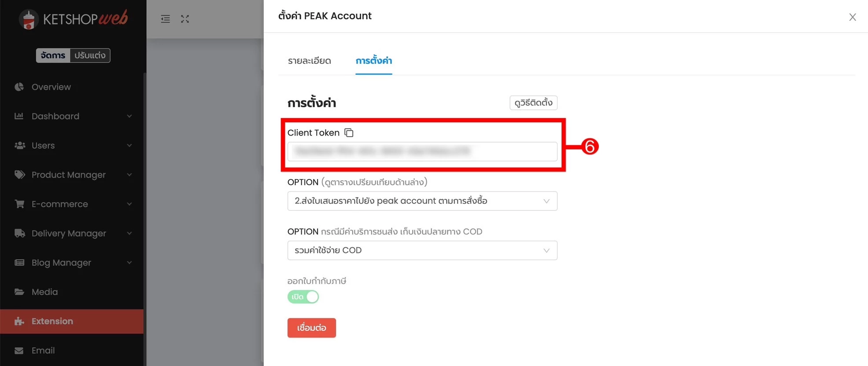Open the รวมค่าใช้จ่าย COD dropdown
The width and height of the screenshot is (868, 366).
(x=422, y=250)
